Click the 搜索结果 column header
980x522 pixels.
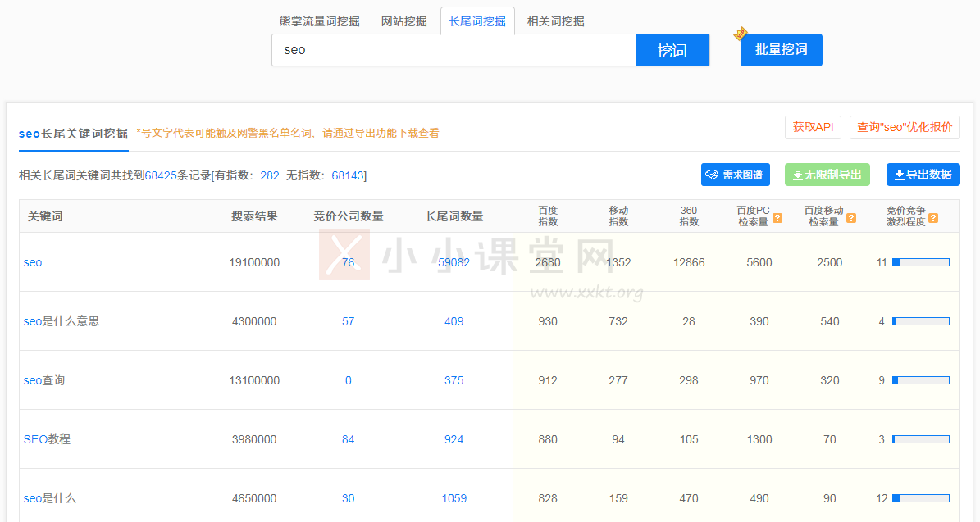click(254, 216)
